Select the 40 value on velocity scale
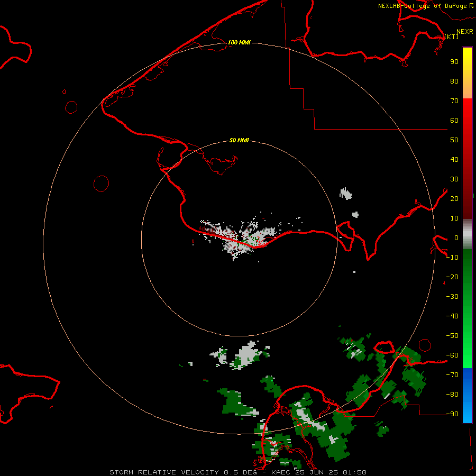Viewport: 476px width, 476px height. (454, 160)
